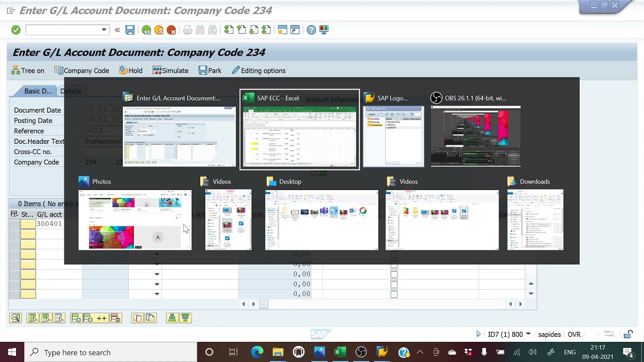Click the table vertical scroll down arrow
Screen dimensions: 644x362
[531, 294]
